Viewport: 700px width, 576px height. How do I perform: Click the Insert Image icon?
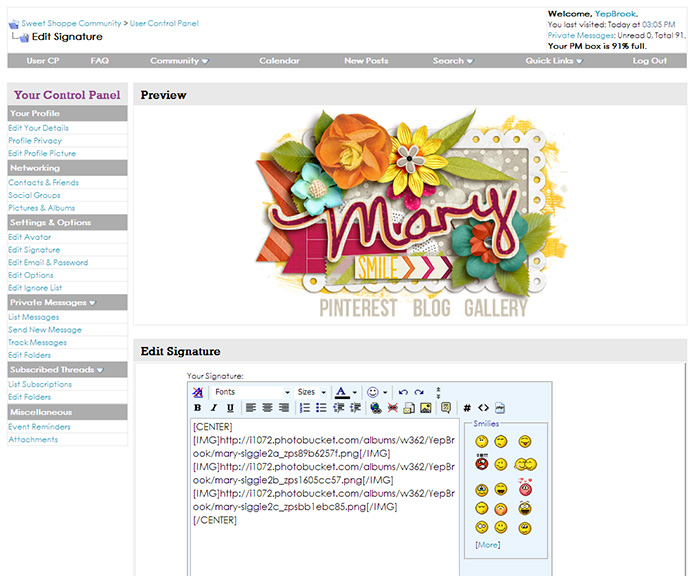(x=425, y=408)
